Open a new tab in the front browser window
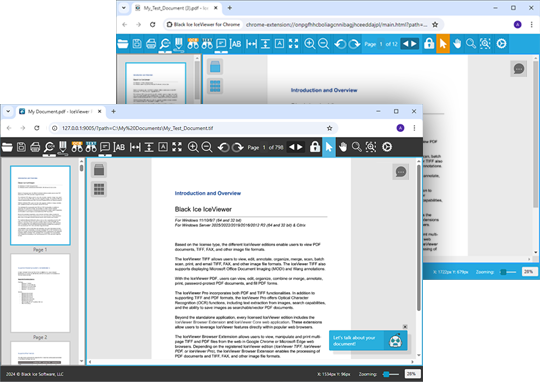Viewport: 540px width, 382px height. (113, 111)
